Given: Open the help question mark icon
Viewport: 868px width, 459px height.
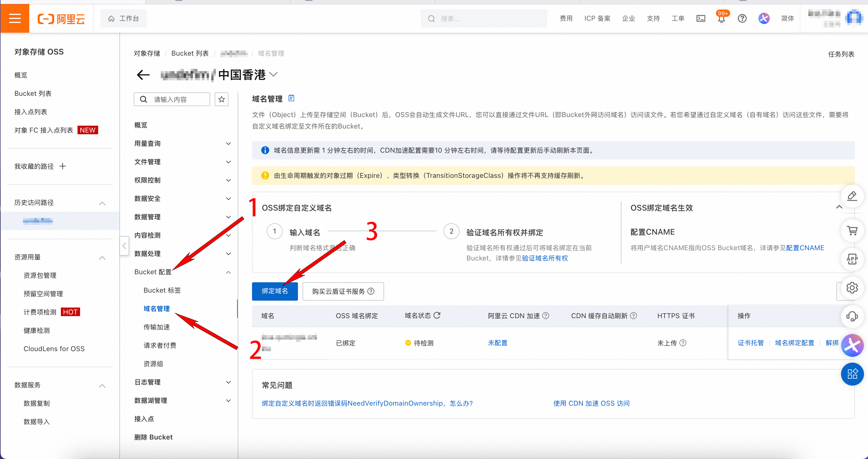Looking at the screenshot, I should tap(742, 19).
